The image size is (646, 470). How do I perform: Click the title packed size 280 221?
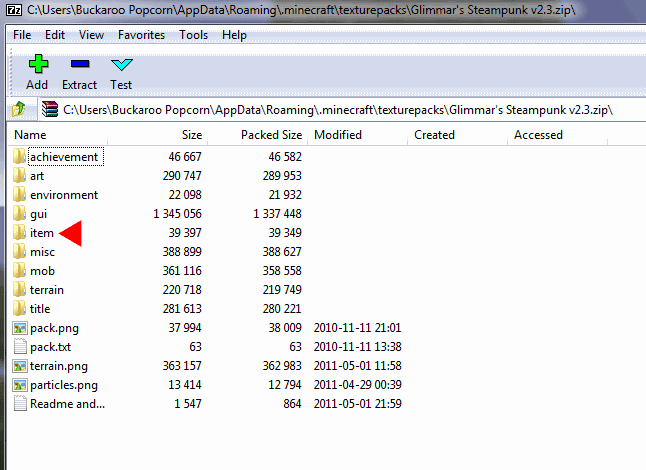point(282,309)
